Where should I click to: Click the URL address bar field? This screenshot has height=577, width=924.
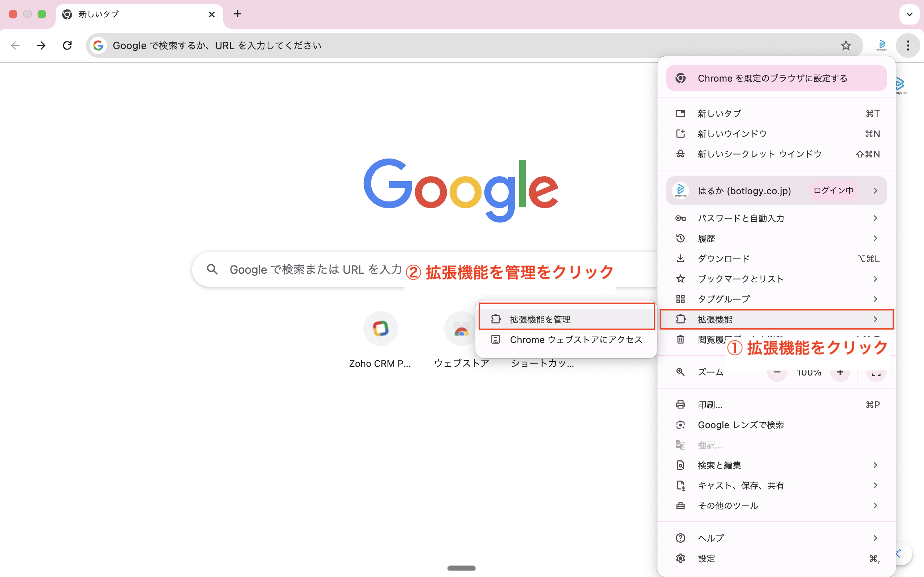point(458,45)
